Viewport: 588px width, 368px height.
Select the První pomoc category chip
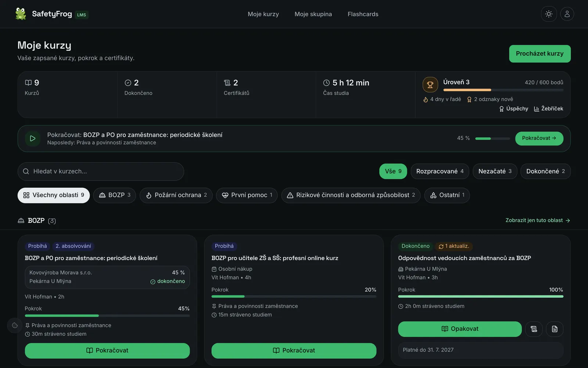pos(247,195)
